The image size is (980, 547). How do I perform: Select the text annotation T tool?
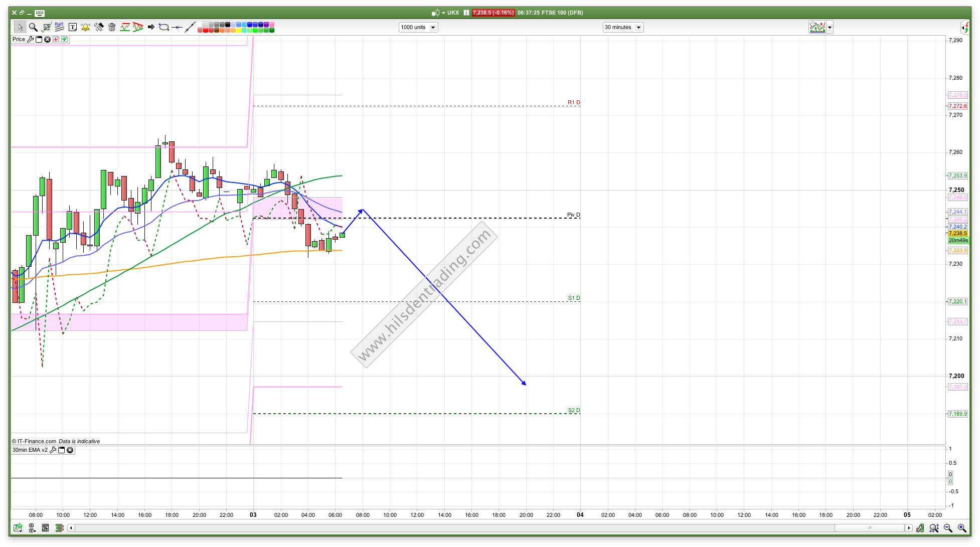pos(73,27)
